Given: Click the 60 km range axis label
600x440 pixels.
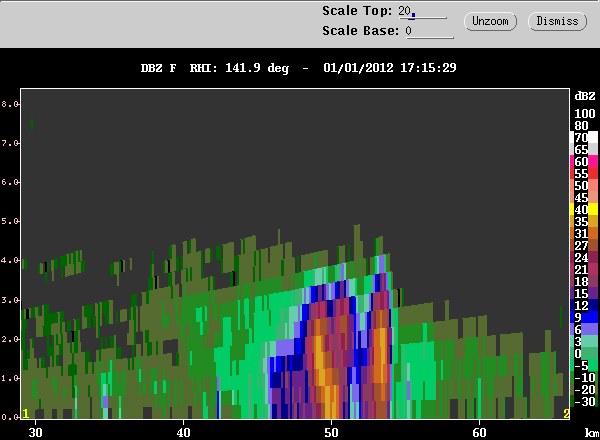Looking at the screenshot, I should click(x=479, y=433).
